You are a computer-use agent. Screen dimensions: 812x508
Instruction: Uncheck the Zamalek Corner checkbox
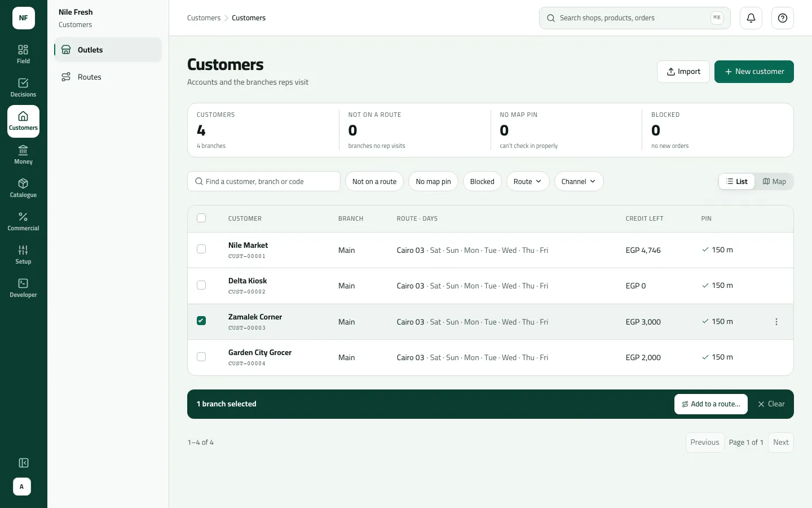click(x=201, y=321)
